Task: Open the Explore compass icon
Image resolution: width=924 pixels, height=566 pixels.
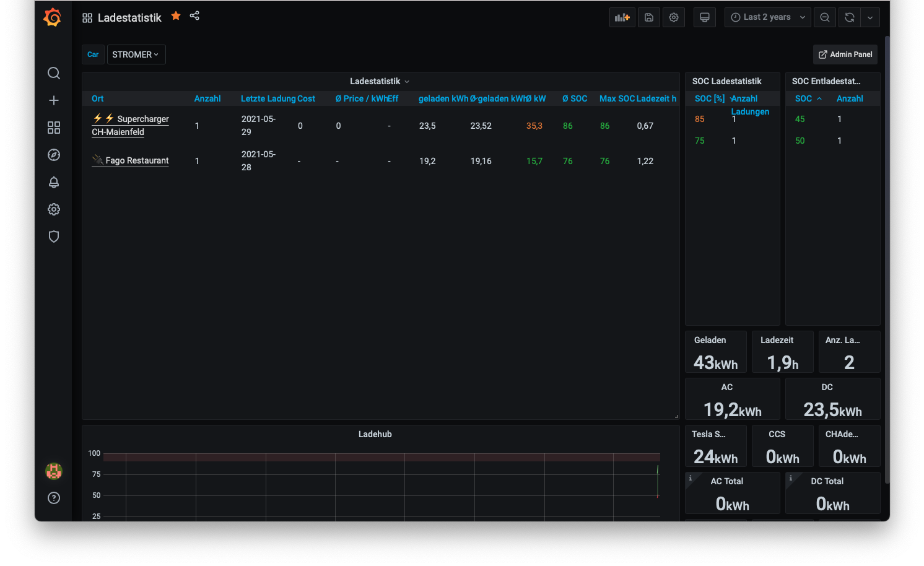Action: (54, 155)
